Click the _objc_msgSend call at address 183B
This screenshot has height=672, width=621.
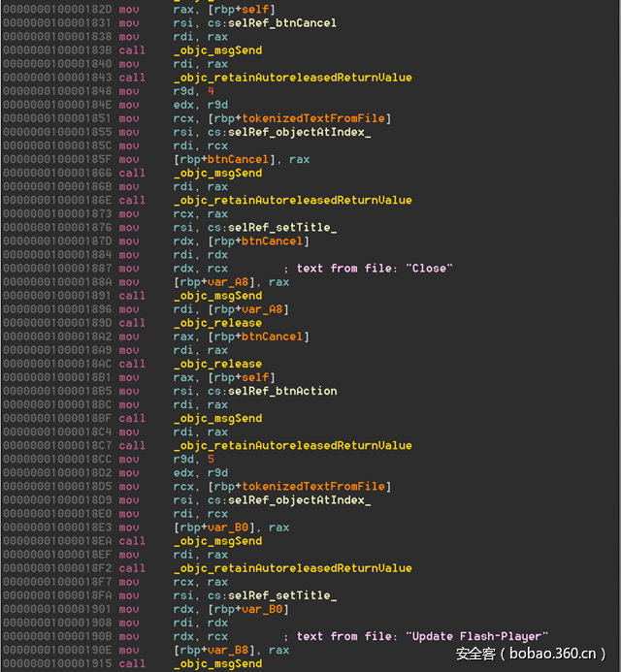[x=217, y=49]
